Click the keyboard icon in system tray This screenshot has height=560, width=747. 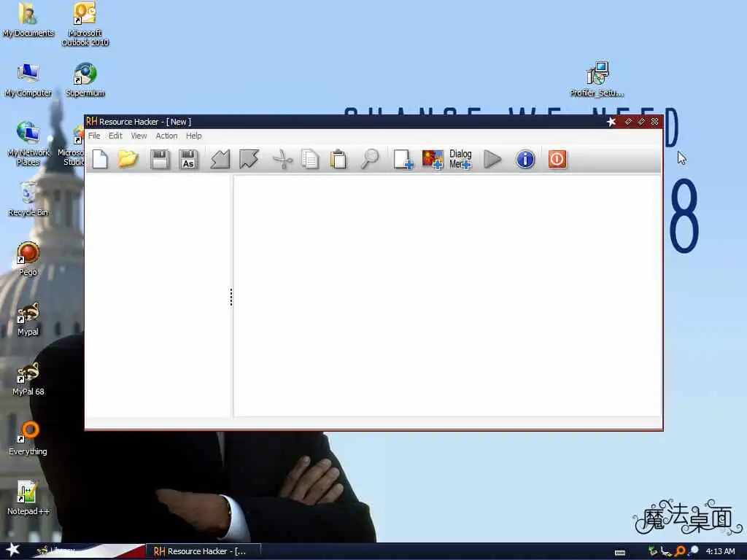pyautogui.click(x=620, y=553)
